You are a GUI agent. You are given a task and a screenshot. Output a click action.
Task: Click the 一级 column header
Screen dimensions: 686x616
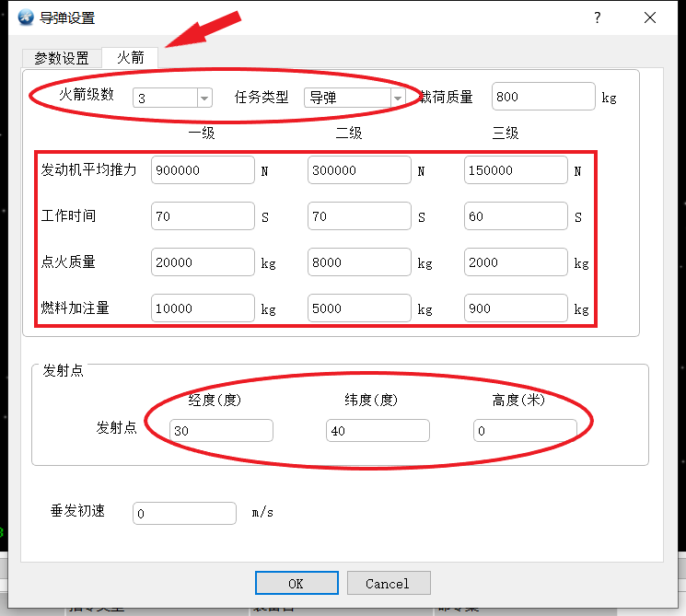click(x=202, y=133)
